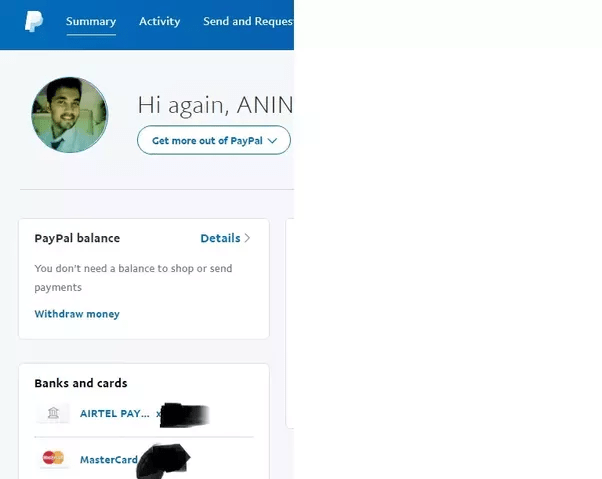The width and height of the screenshot is (602, 479).
Task: Click the PayPal balance heading
Action: click(77, 238)
